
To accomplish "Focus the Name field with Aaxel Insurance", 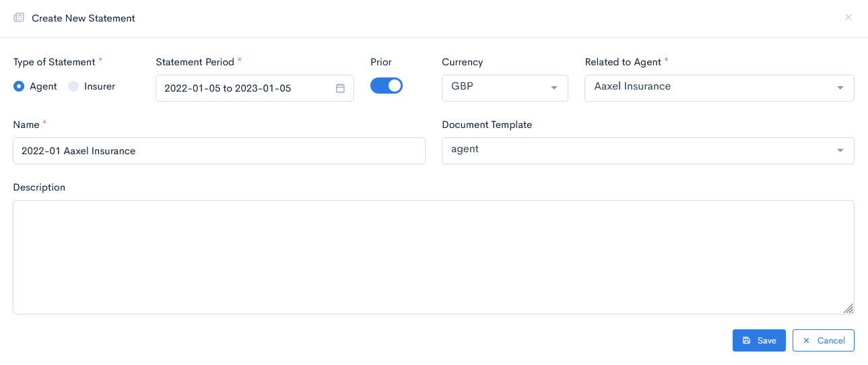I will coord(219,151).
